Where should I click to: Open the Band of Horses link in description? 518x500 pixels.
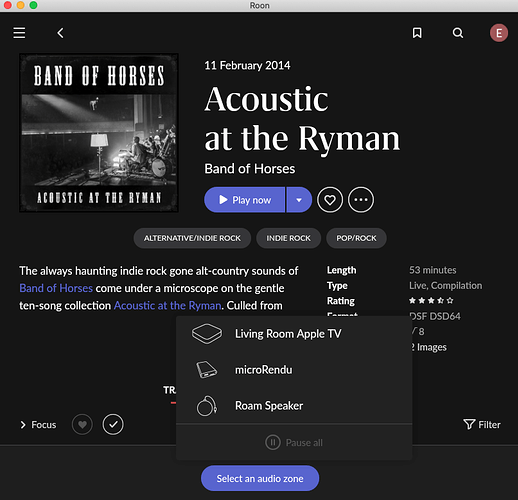56,288
